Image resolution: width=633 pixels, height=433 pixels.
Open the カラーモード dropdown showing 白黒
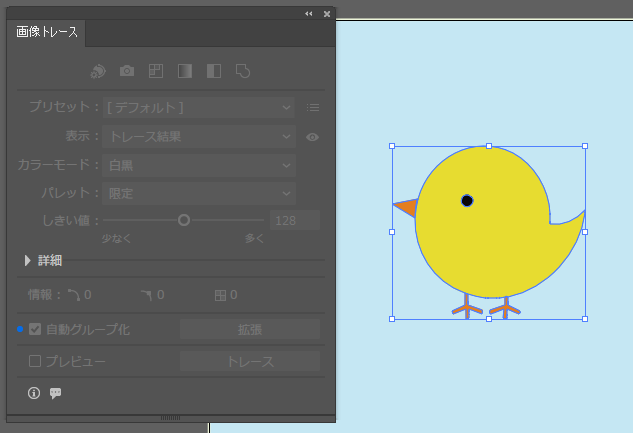[x=199, y=165]
